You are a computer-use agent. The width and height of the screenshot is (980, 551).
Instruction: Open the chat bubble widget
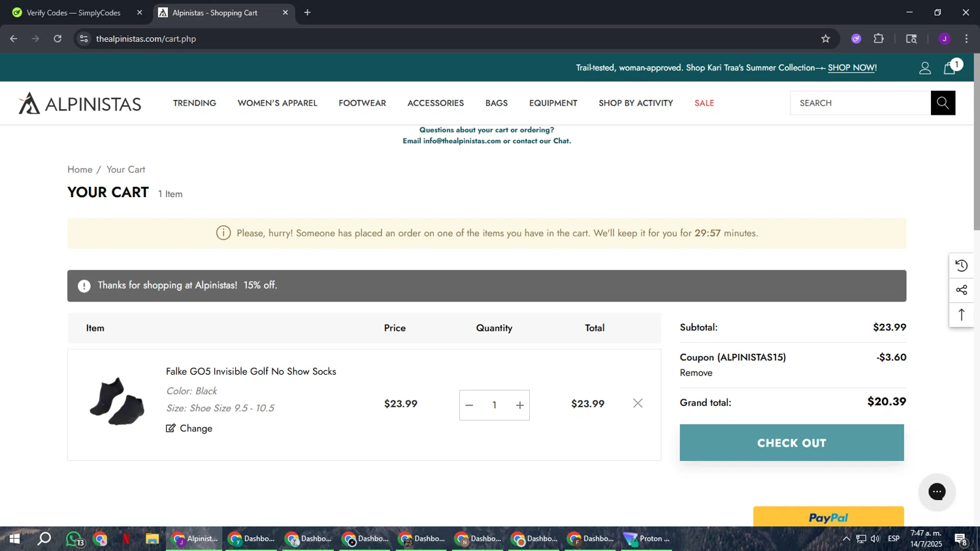point(937,492)
